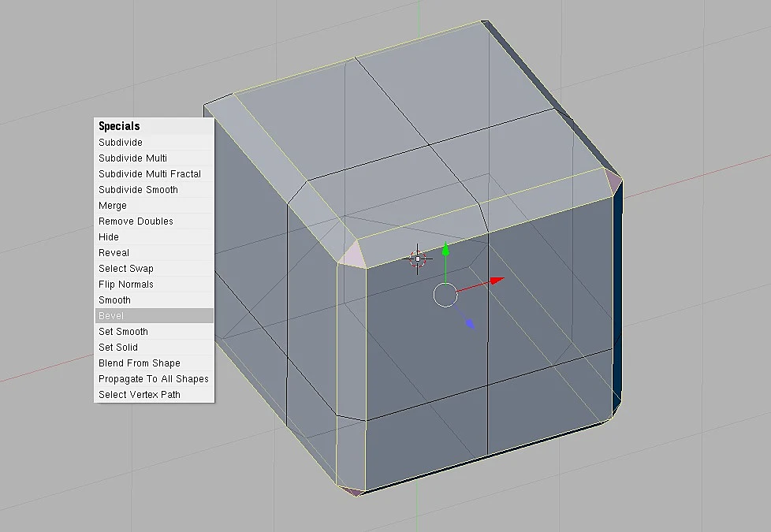Grab the red X-axis manipulator arrow
This screenshot has height=532, width=771.
(x=497, y=281)
